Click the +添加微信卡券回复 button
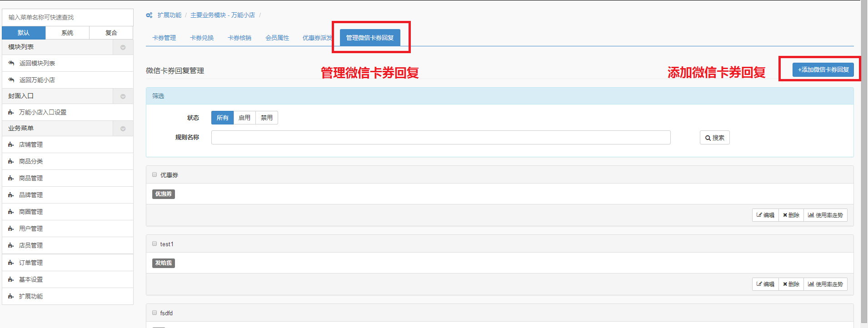868x328 pixels. [x=823, y=70]
